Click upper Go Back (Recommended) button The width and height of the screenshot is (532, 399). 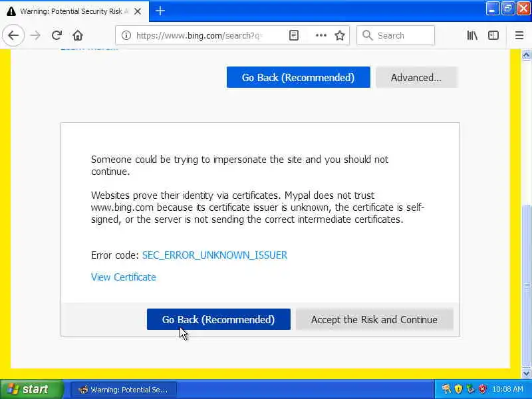[x=298, y=77]
